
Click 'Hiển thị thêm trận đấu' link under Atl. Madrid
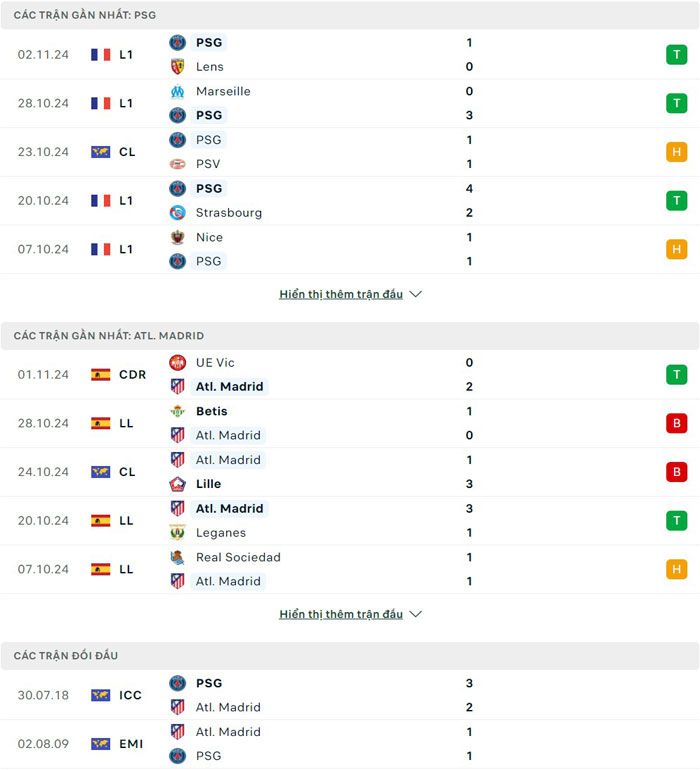341,614
